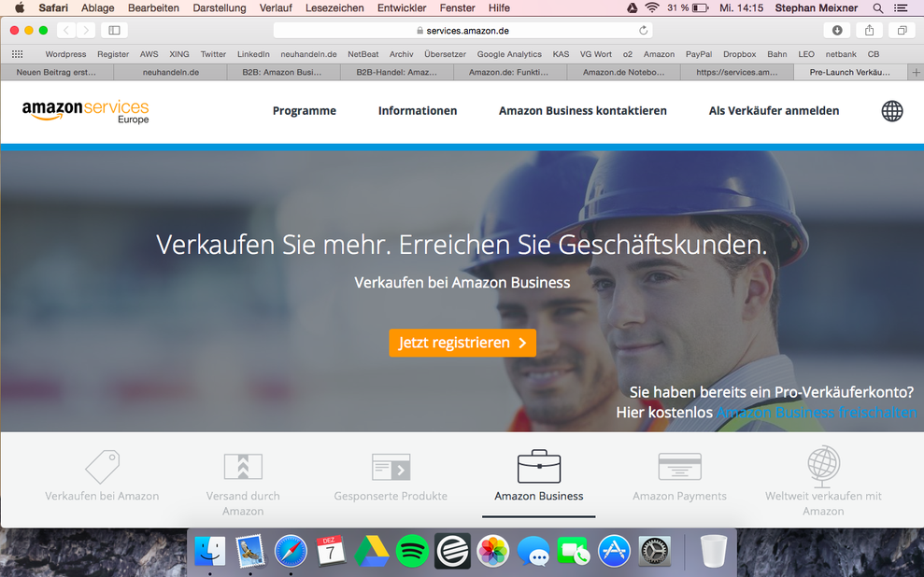Open the Google Analytics bookmark
924x577 pixels.
509,54
